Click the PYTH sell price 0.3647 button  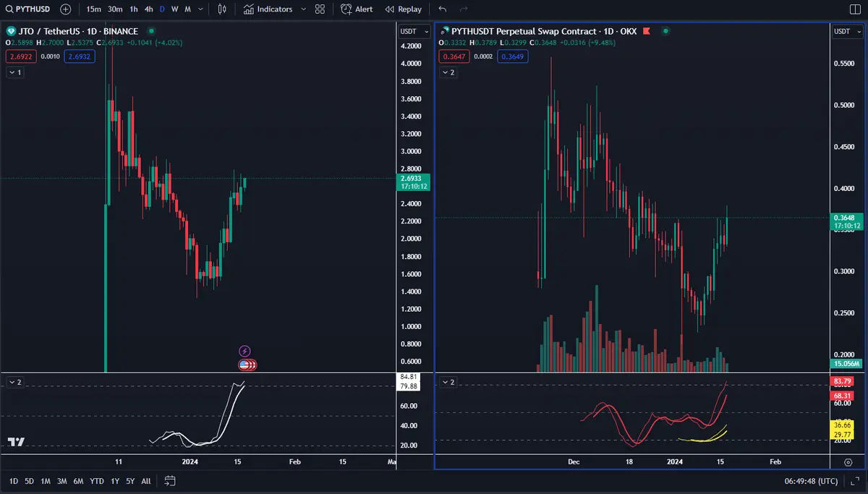click(454, 56)
